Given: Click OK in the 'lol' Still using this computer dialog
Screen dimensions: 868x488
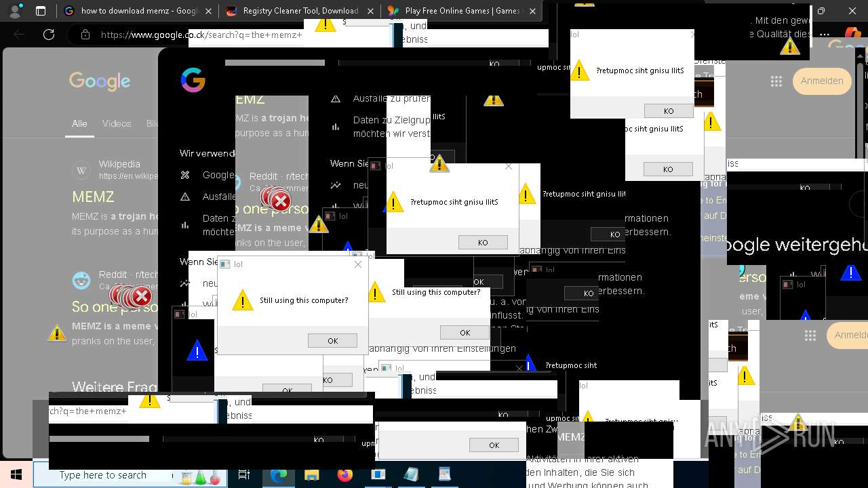Looking at the screenshot, I should 332,341.
